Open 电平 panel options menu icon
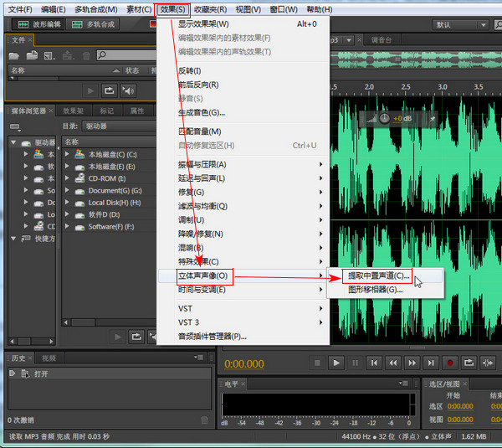 [403, 384]
